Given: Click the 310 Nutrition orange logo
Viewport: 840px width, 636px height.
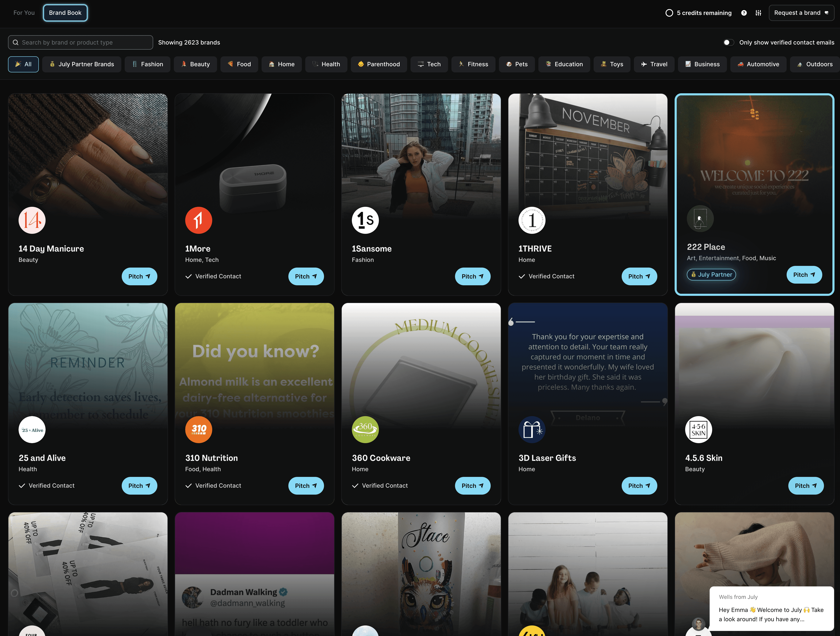Looking at the screenshot, I should (x=199, y=430).
